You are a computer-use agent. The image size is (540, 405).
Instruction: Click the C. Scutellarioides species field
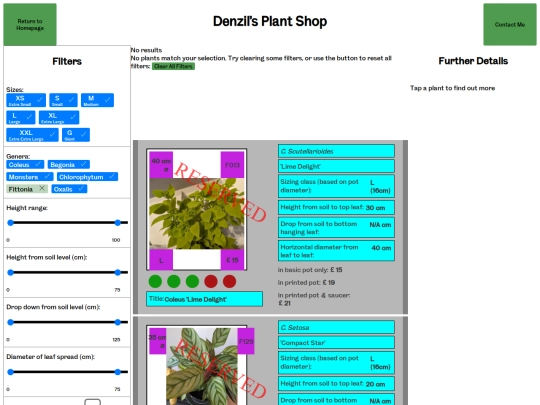[x=336, y=151]
